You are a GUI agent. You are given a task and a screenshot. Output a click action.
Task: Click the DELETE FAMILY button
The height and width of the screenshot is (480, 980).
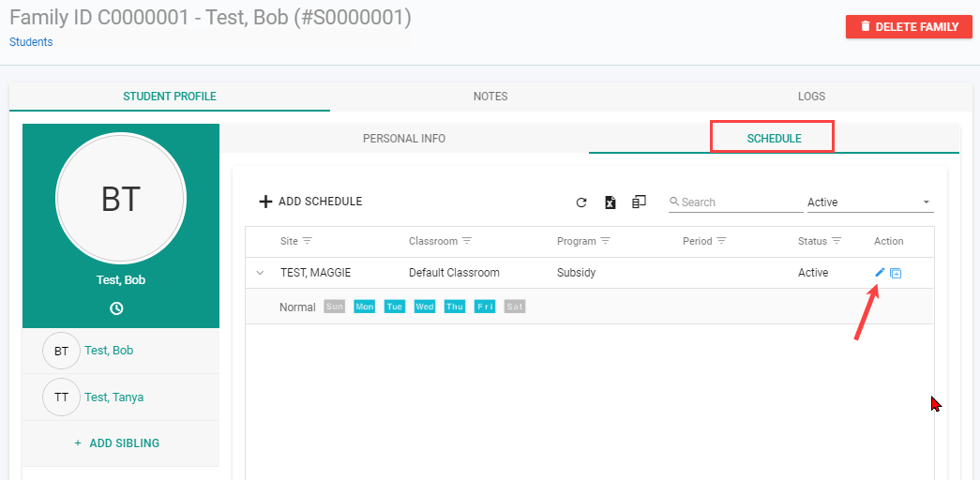tap(909, 27)
